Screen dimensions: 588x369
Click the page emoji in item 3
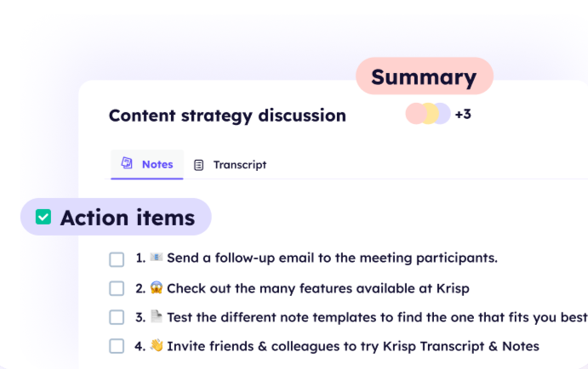[157, 317]
